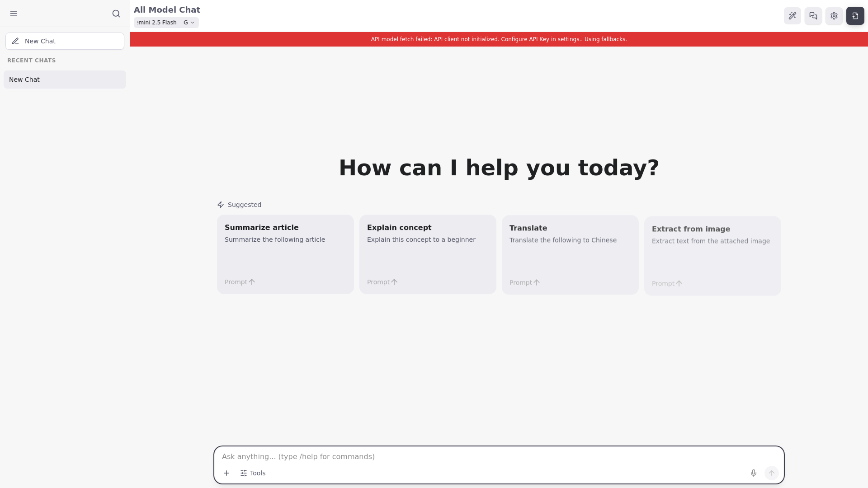Select the Translate suggestion card
Image resolution: width=868 pixels, height=488 pixels.
(570, 255)
